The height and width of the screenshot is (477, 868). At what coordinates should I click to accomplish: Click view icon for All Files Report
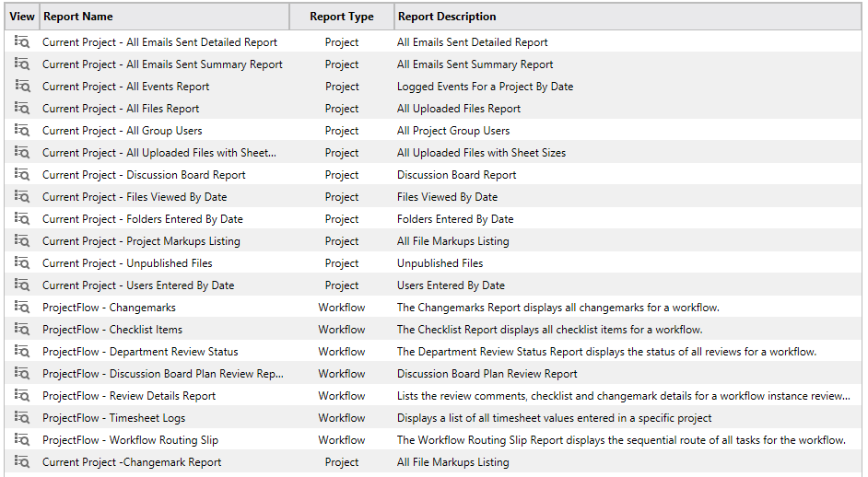[x=21, y=109]
